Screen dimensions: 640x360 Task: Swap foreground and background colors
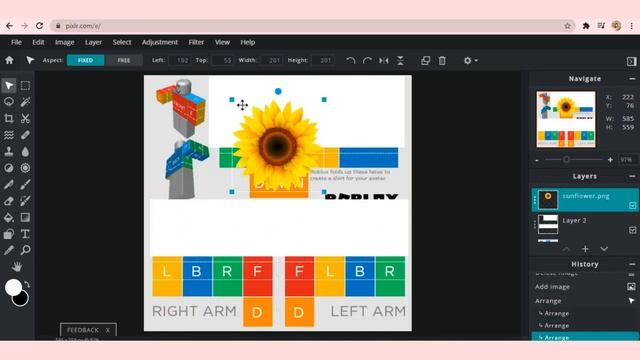27,284
